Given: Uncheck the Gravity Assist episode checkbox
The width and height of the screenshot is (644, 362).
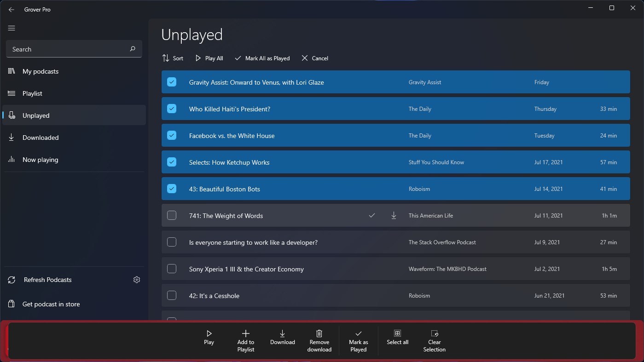Looking at the screenshot, I should (172, 81).
